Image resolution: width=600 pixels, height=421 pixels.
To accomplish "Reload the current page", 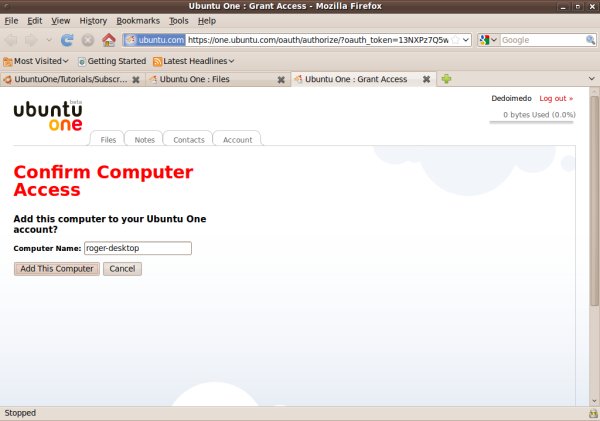I will pyautogui.click(x=67, y=40).
